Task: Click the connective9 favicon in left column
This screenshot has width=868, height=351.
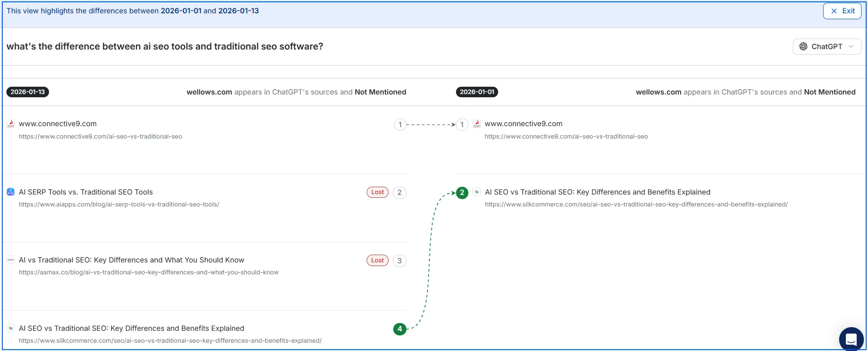Action: (11, 124)
